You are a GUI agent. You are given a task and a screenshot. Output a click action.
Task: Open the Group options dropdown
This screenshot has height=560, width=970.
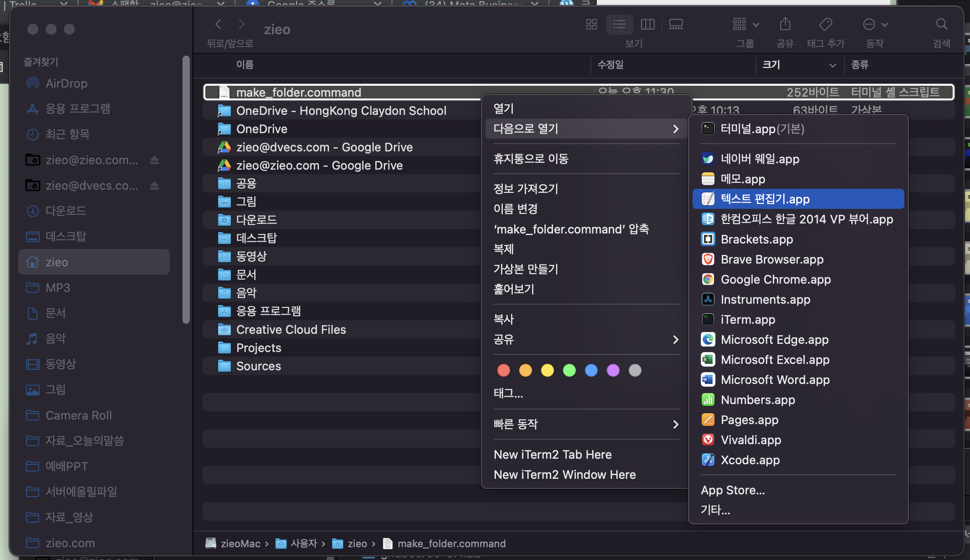click(x=746, y=24)
